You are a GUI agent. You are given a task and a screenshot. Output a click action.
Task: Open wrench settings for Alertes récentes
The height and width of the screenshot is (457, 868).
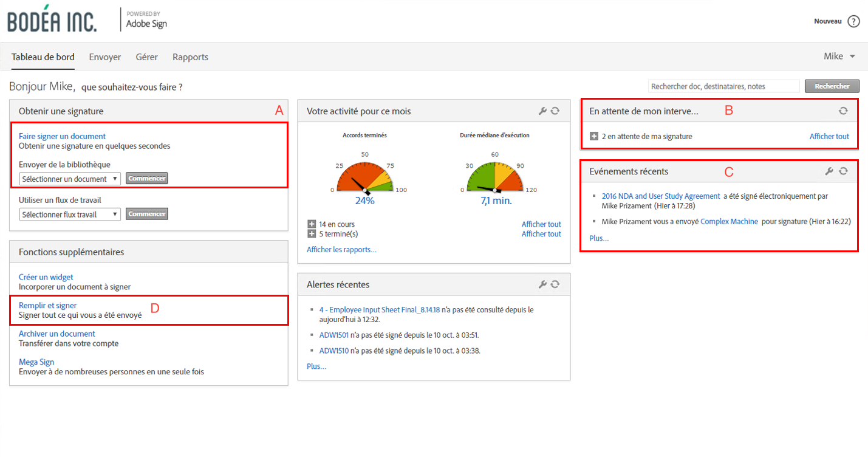tap(543, 284)
